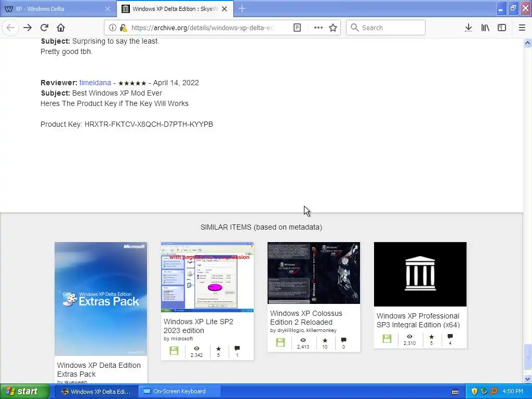Open Windows XP Colossus Edition cover thumbnail
This screenshot has height=399, width=532.
point(314,273)
